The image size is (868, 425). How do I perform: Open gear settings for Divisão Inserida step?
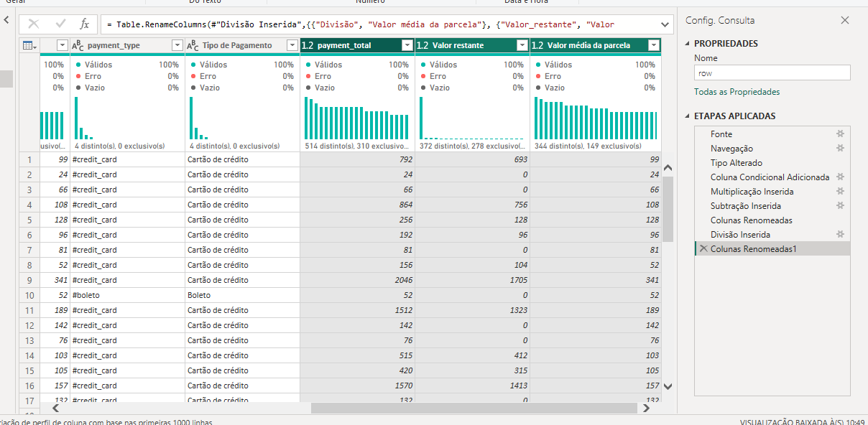coord(840,235)
